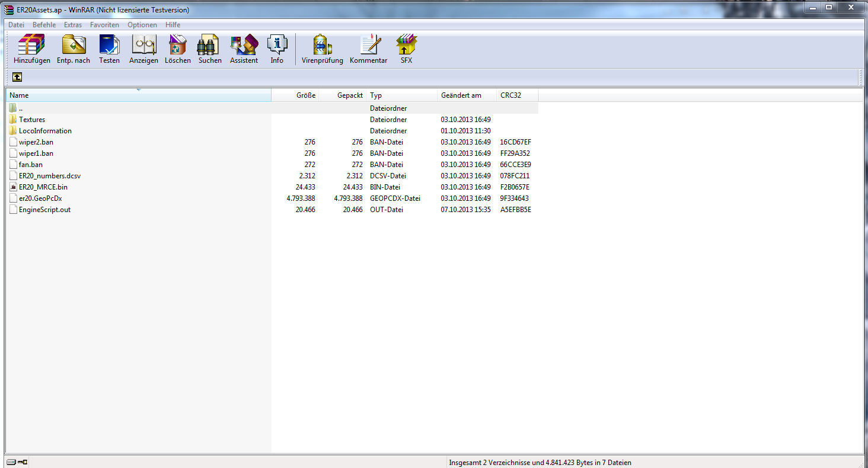Click the key icon in status bar
868x468 pixels.
pyautogui.click(x=23, y=463)
